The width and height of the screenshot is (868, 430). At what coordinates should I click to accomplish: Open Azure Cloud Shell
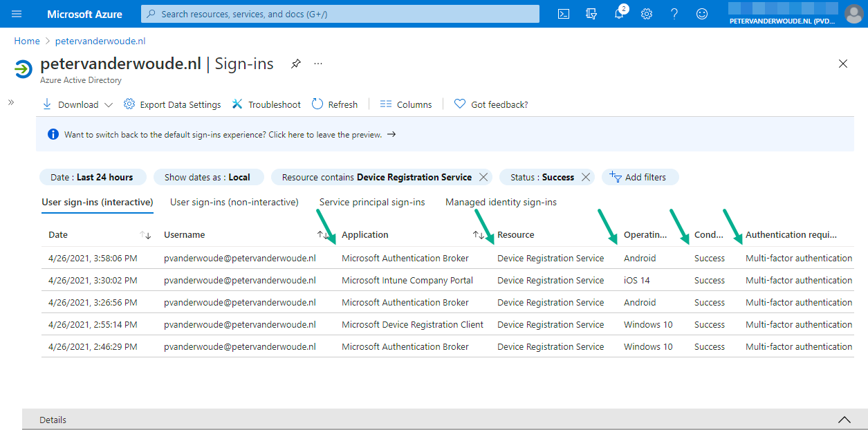tap(563, 13)
